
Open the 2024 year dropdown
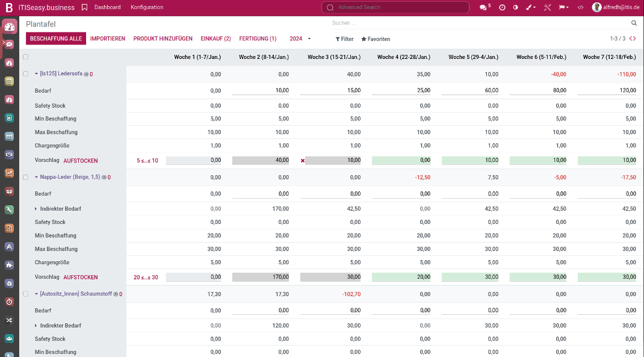[300, 39]
